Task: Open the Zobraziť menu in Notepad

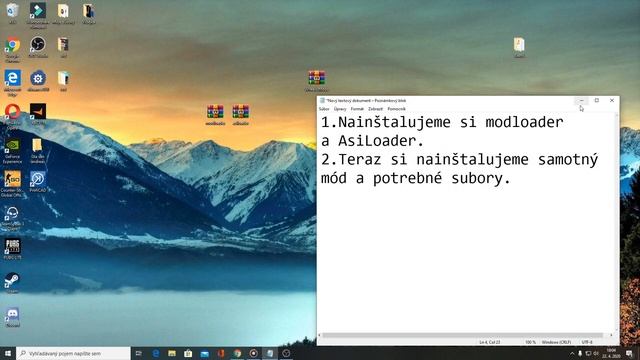Action: click(x=376, y=109)
